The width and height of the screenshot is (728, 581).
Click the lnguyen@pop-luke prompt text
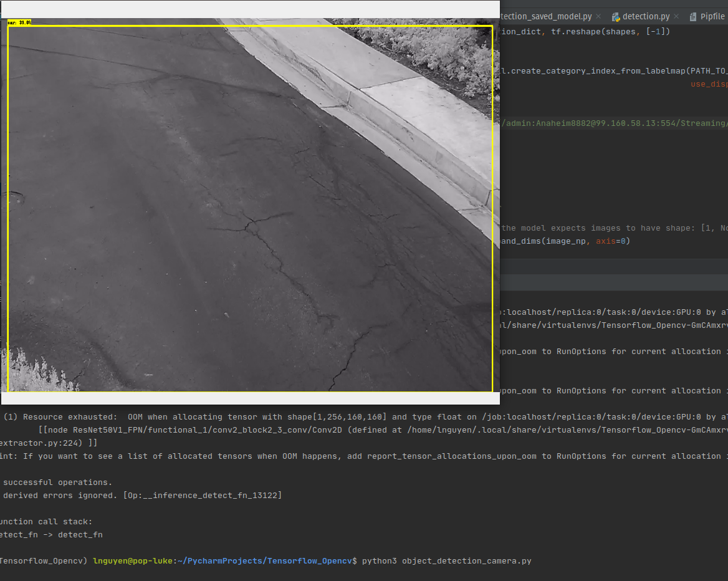click(x=133, y=561)
